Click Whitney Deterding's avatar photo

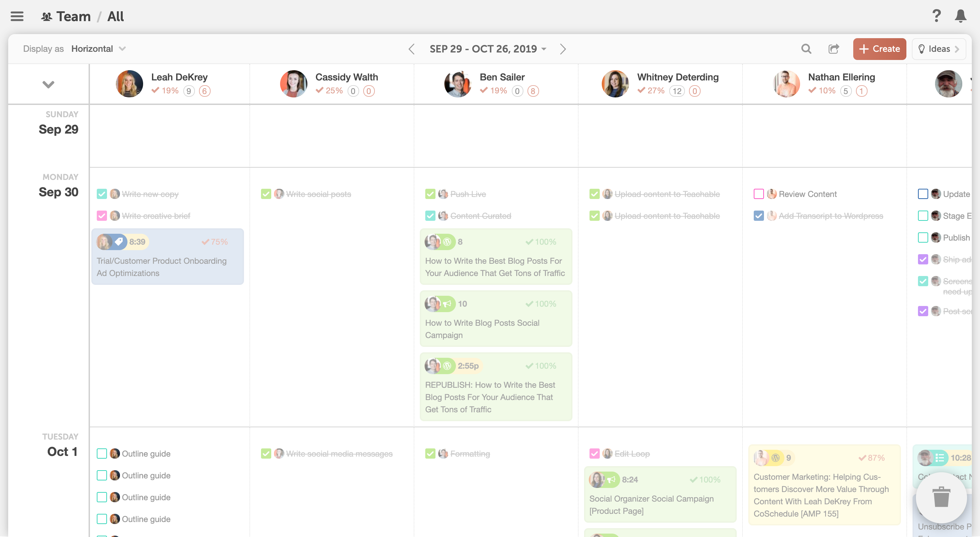[x=615, y=84]
